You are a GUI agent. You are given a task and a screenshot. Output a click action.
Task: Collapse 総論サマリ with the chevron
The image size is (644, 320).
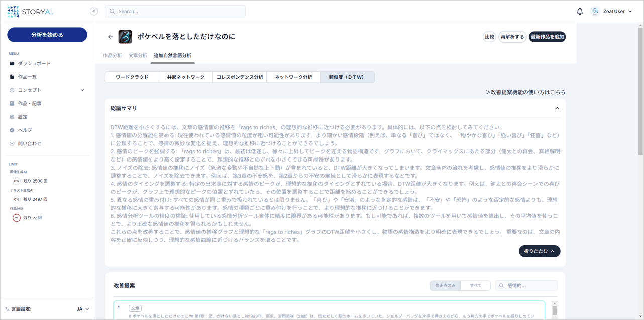[557, 108]
